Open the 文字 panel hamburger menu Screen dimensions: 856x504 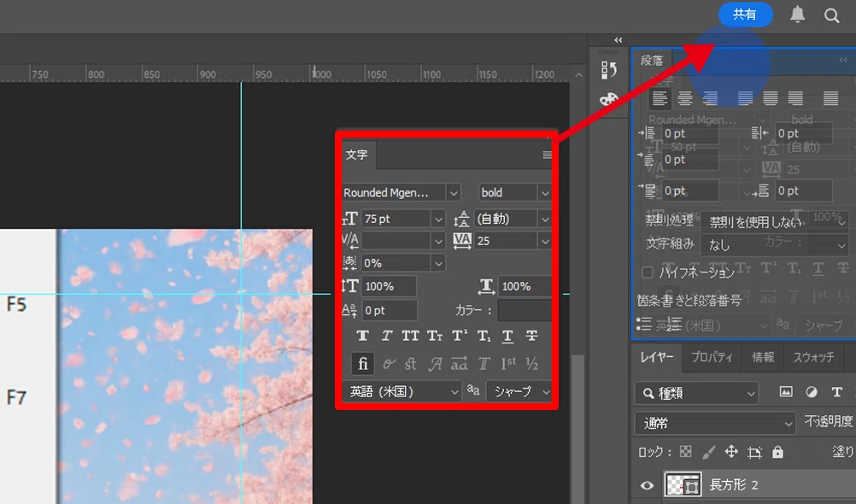547,155
